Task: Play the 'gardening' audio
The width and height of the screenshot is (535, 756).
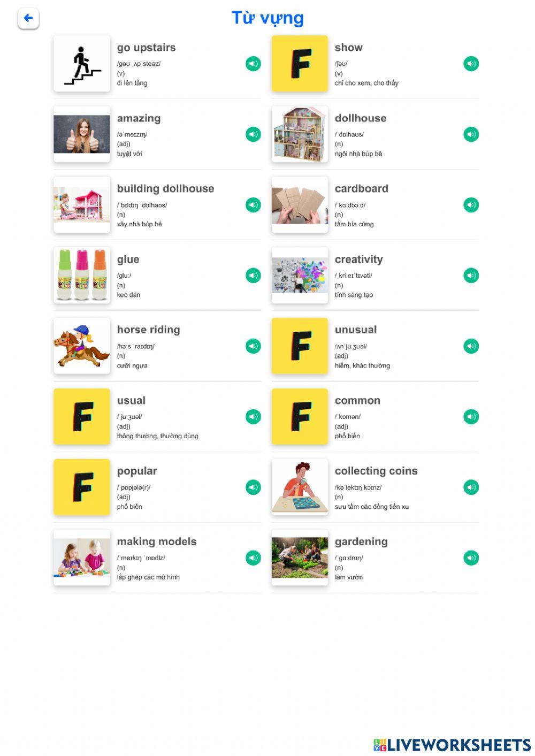Action: click(471, 558)
